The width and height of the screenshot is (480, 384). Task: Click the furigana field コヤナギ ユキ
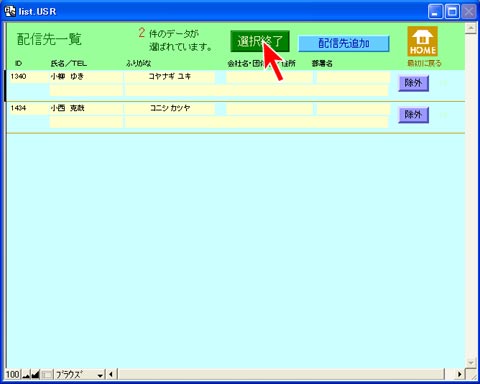click(x=170, y=77)
